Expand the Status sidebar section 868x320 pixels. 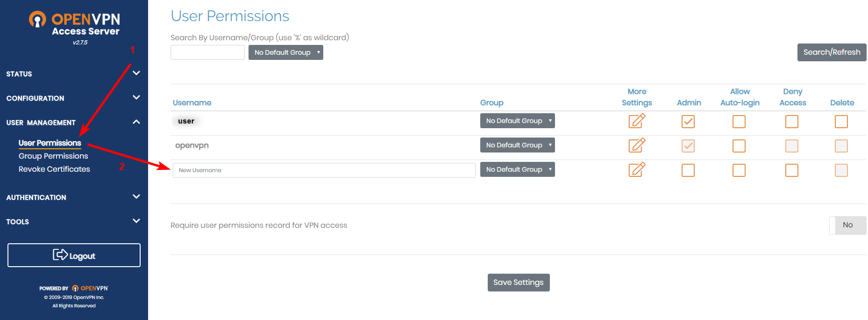[74, 74]
